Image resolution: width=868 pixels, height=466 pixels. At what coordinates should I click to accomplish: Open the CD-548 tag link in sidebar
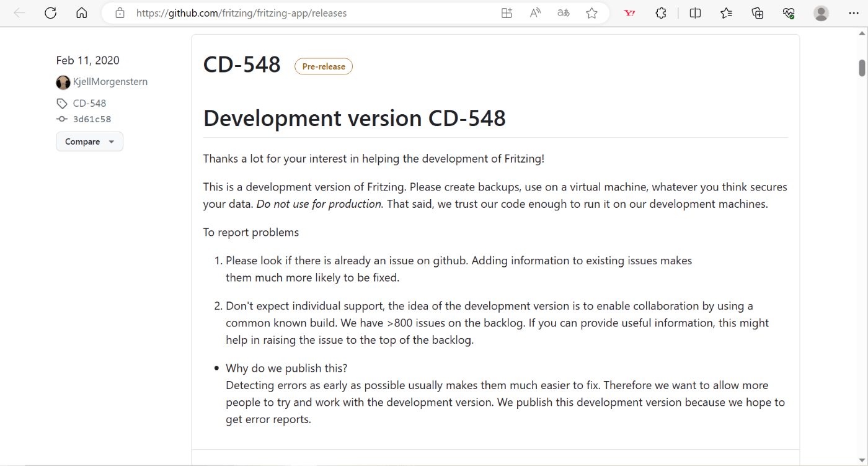[x=89, y=104]
